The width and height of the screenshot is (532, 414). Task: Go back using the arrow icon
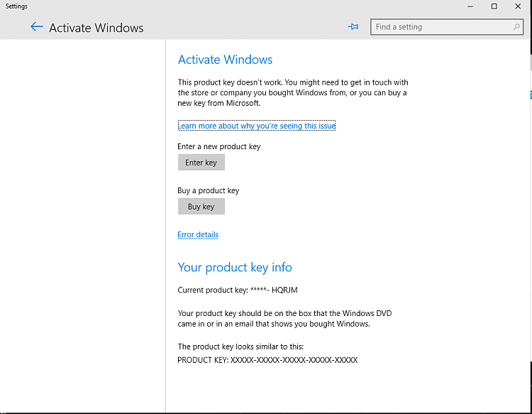pyautogui.click(x=37, y=27)
